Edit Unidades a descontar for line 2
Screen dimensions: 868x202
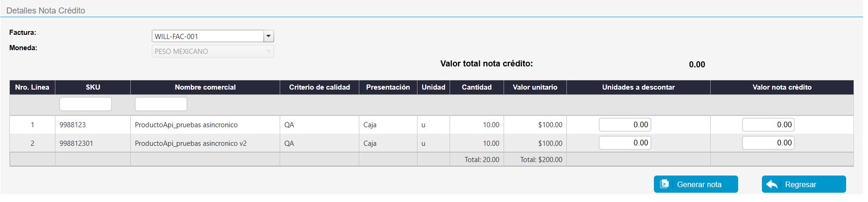coord(625,143)
